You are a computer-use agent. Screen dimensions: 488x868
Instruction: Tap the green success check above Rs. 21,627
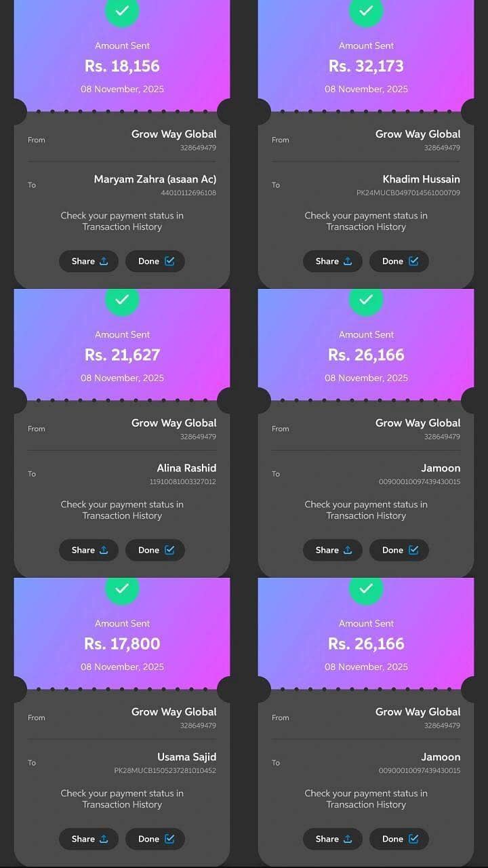click(x=122, y=300)
